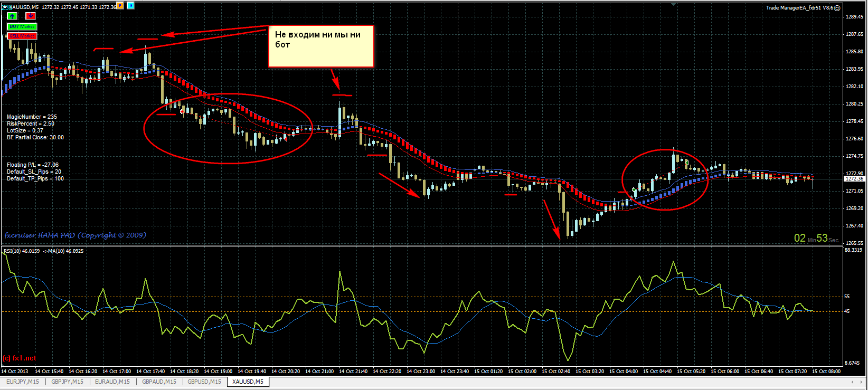Image resolution: width=868 pixels, height=390 pixels.
Task: Select the XAUUSD,M5 chart tab
Action: (248, 382)
